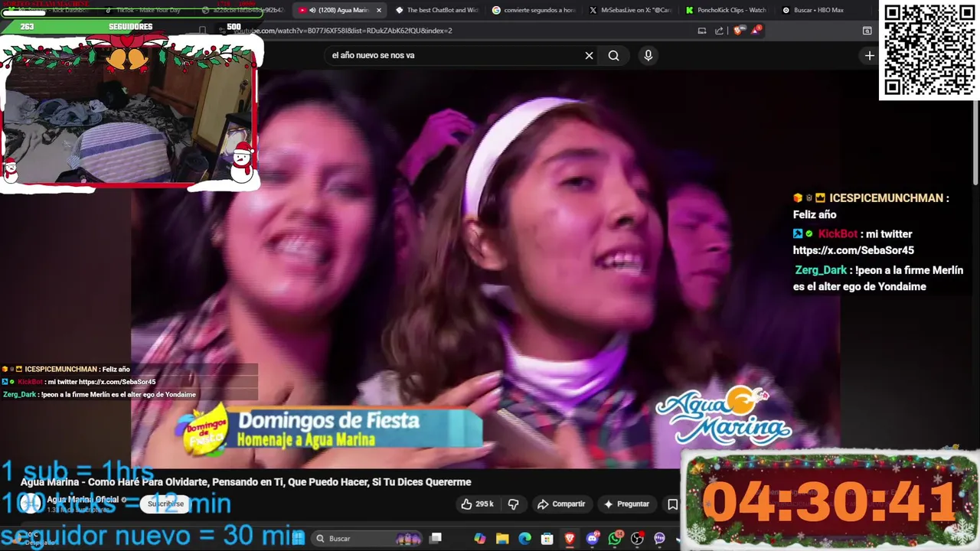The width and height of the screenshot is (980, 551).
Task: Open the Agua Marina Oficial channel name
Action: coord(83,500)
